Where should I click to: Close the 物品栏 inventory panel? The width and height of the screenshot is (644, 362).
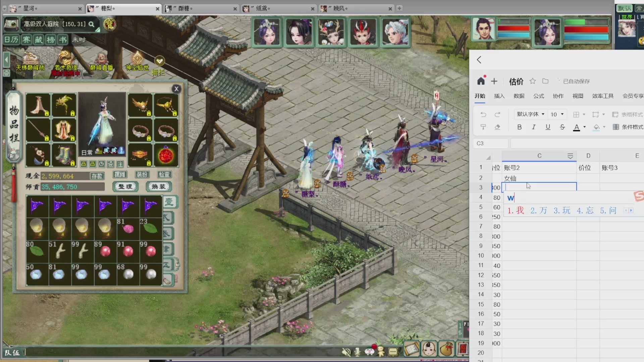pyautogui.click(x=176, y=89)
